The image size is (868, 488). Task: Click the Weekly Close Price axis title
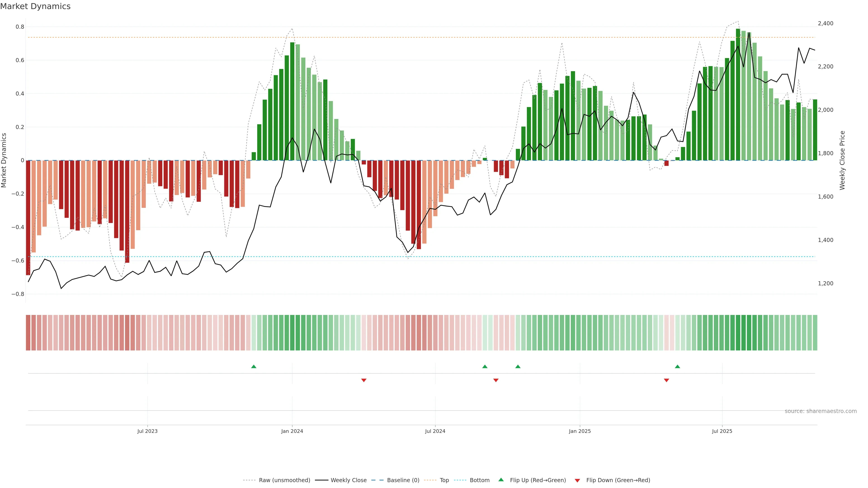[x=842, y=160]
